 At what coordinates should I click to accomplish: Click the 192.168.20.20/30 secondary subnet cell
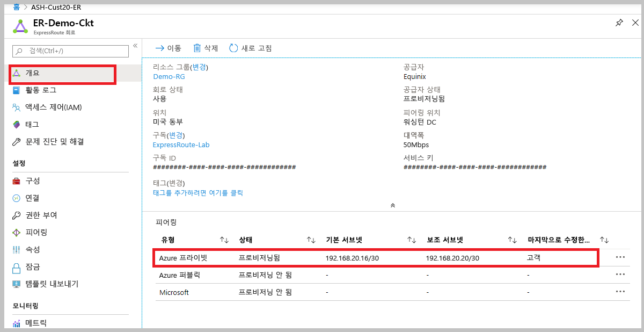tap(452, 258)
